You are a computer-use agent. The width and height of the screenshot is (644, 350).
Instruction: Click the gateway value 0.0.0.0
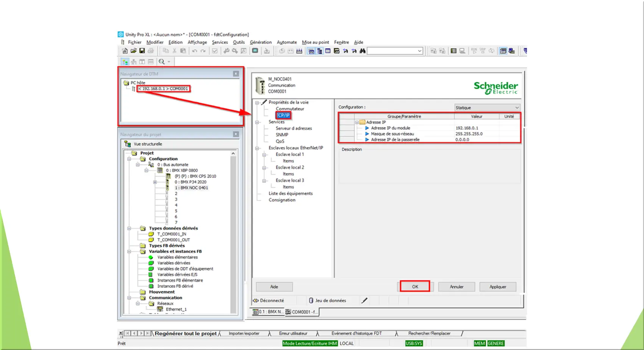[462, 140]
